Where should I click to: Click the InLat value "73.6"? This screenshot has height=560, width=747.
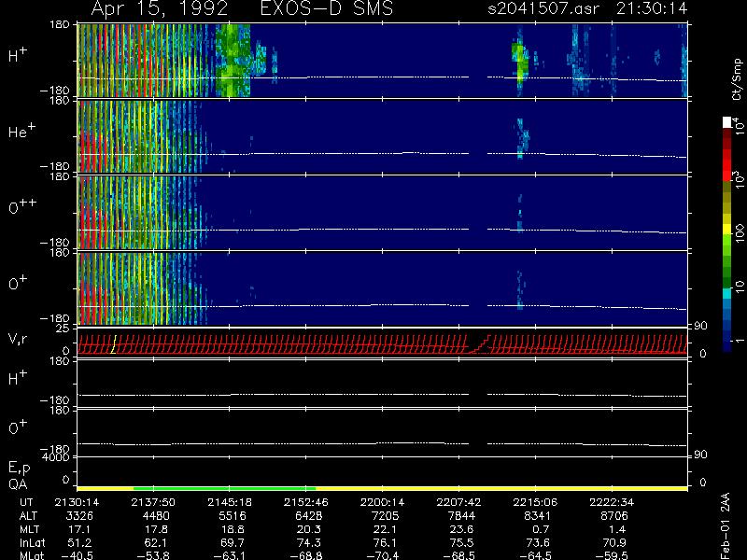click(538, 542)
